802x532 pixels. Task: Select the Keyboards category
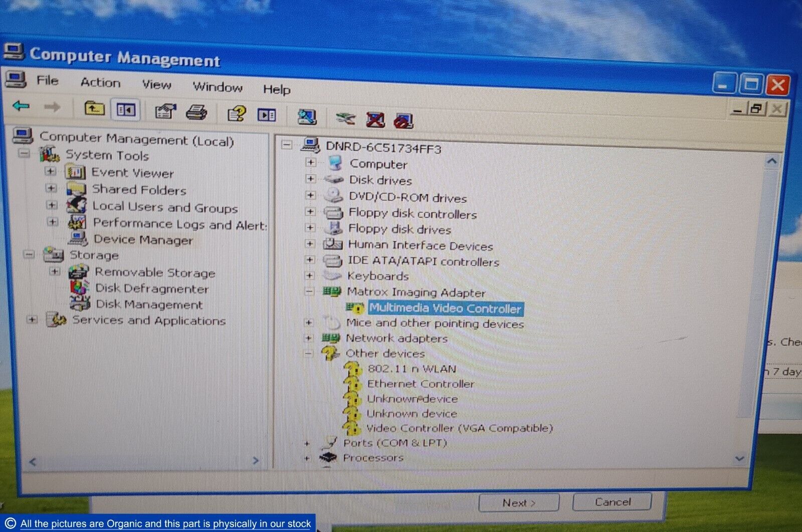[x=378, y=277]
